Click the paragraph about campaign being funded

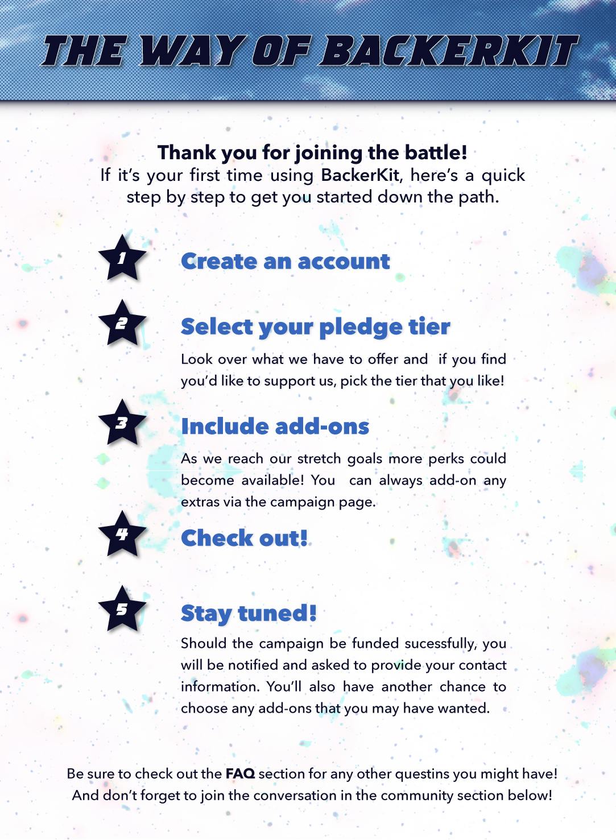click(x=343, y=676)
